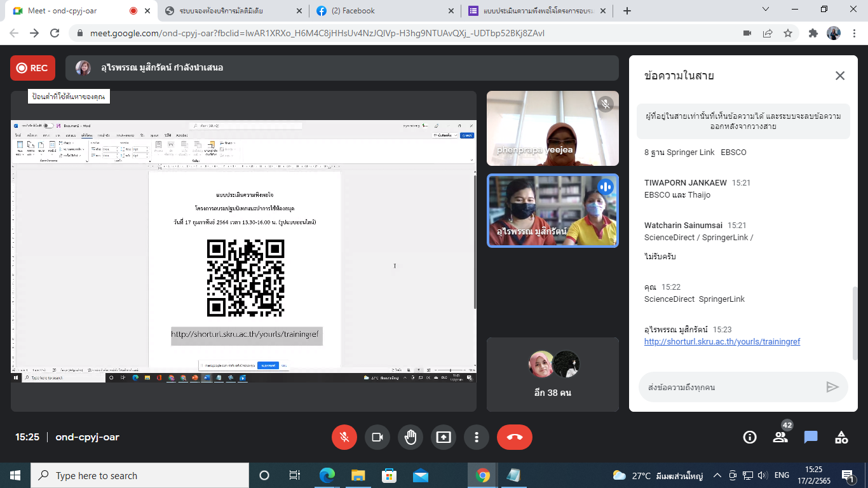868x488 pixels.
Task: Click the chat panel scrollbar
Action: [855, 323]
